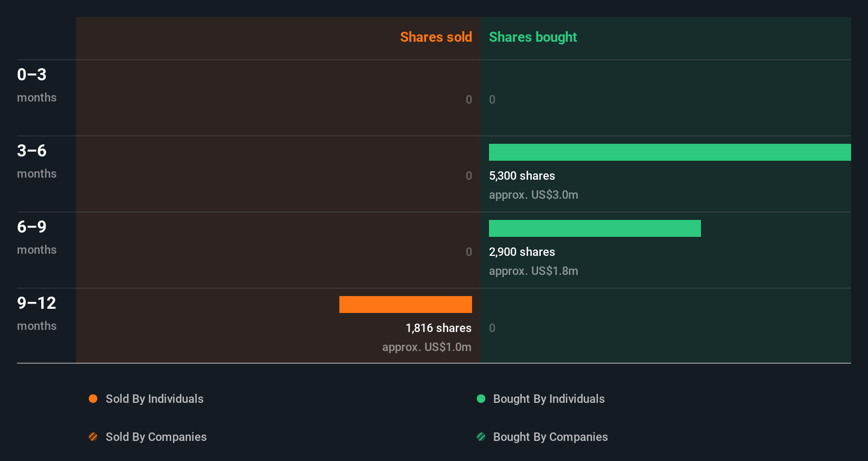This screenshot has width=868, height=461.
Task: Select the Sold By Companies legend label
Action: pos(156,437)
